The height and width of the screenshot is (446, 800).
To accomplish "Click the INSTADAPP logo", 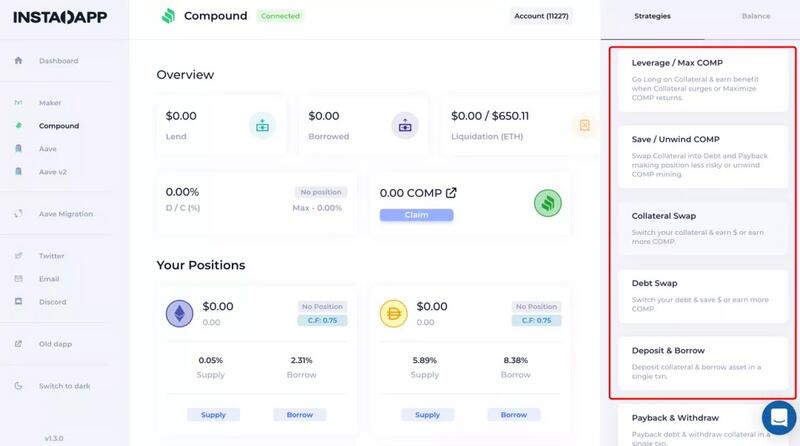I will click(x=60, y=17).
